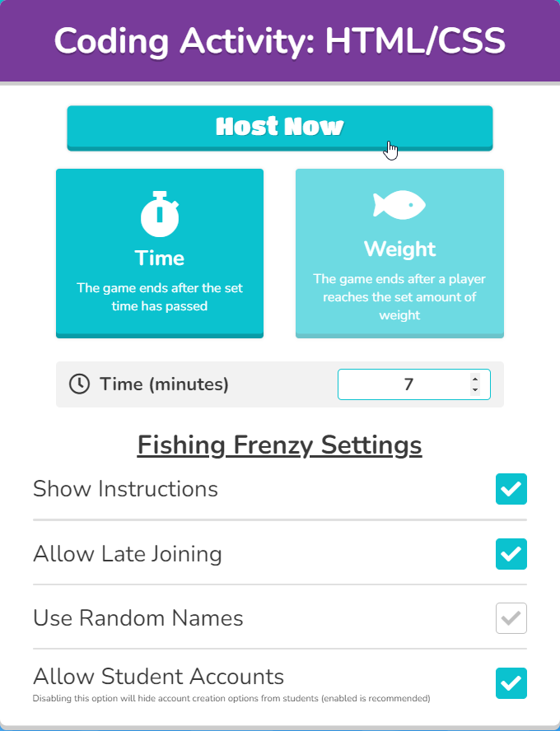560x731 pixels.
Task: Toggle the Allow Student Accounts checkbox
Action: click(511, 683)
